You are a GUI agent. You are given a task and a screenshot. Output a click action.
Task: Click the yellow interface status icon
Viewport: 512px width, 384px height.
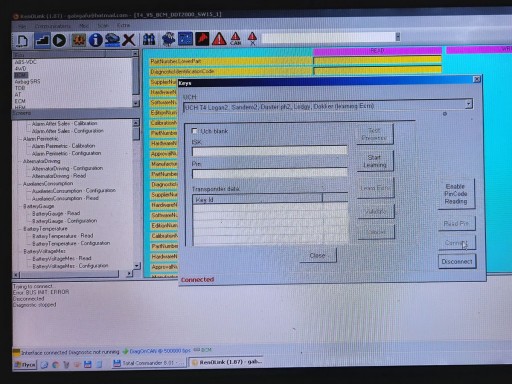click(x=16, y=352)
